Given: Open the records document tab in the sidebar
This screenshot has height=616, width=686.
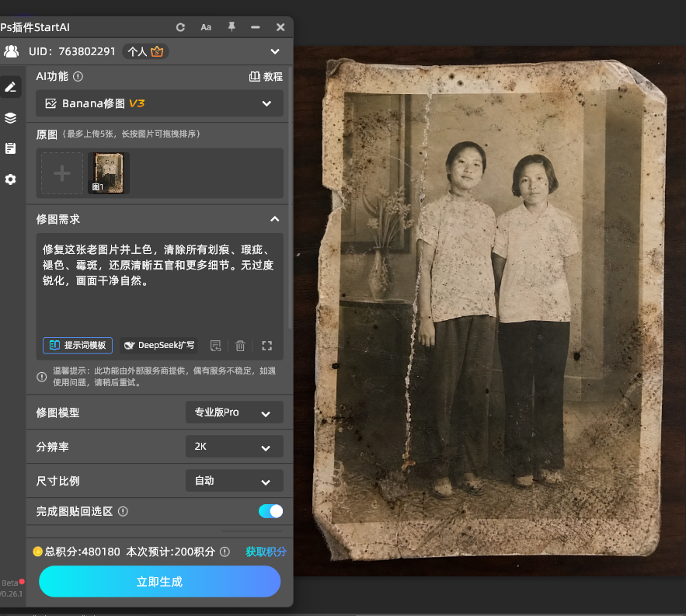Looking at the screenshot, I should [11, 148].
